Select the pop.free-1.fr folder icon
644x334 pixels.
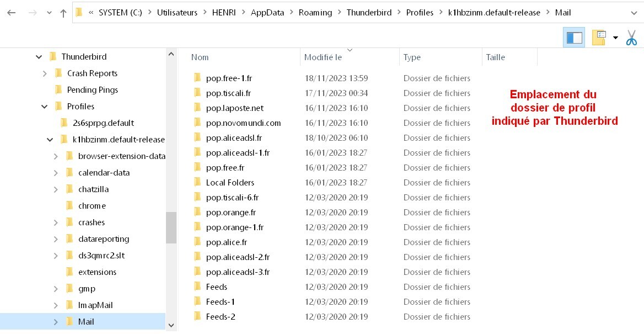coord(197,78)
